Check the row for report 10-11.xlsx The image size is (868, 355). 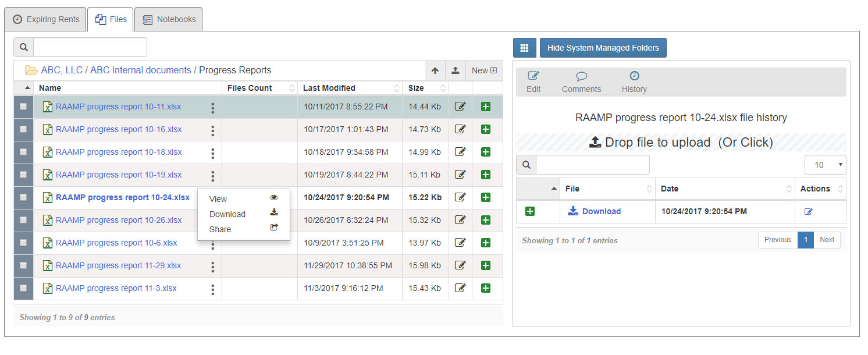pos(23,106)
